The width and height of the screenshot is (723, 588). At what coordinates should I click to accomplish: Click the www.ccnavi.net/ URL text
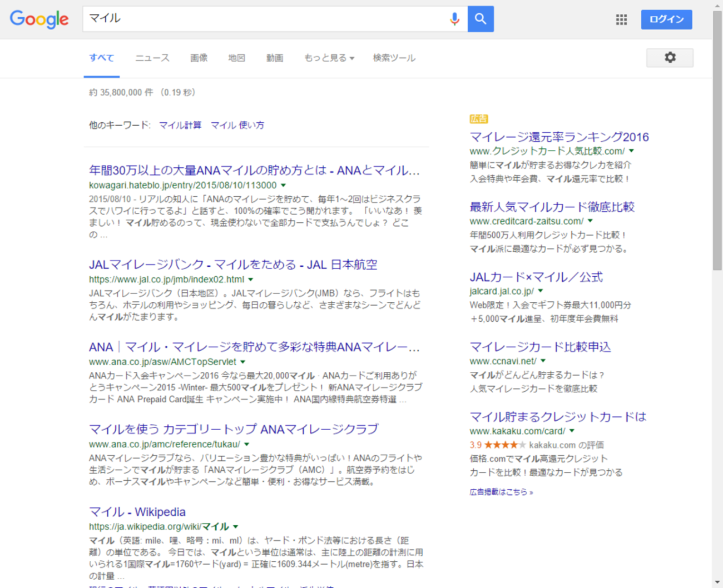pos(503,361)
